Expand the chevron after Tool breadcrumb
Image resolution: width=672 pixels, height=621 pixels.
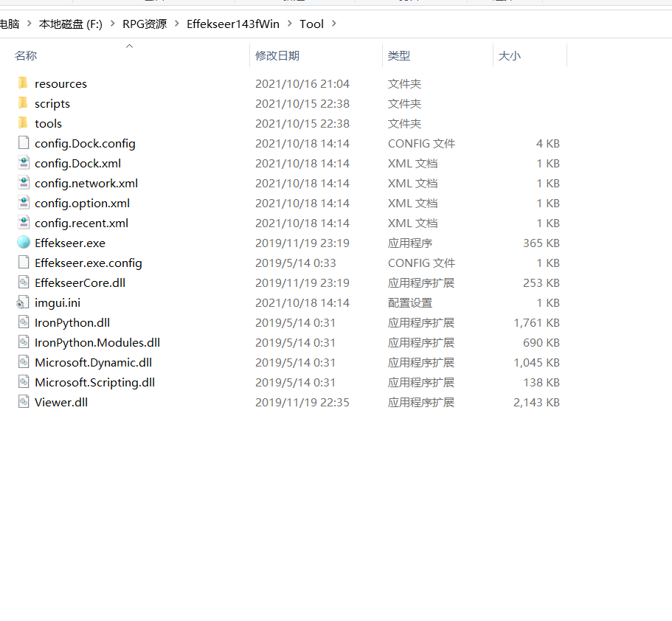click(x=334, y=24)
